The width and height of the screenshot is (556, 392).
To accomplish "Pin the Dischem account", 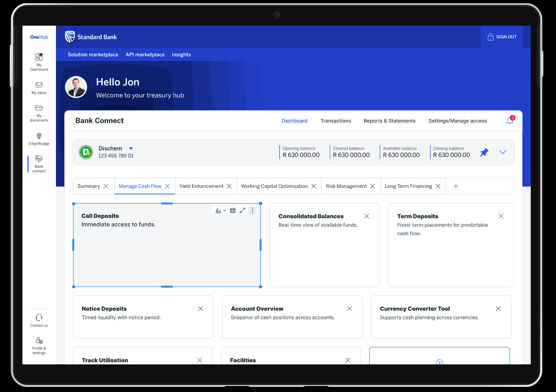I will tap(484, 152).
